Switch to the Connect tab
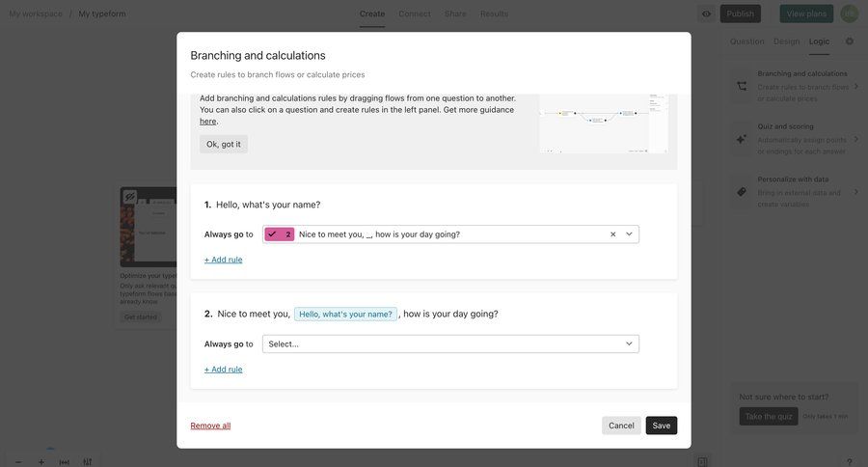The width and height of the screenshot is (868, 467). (x=415, y=14)
